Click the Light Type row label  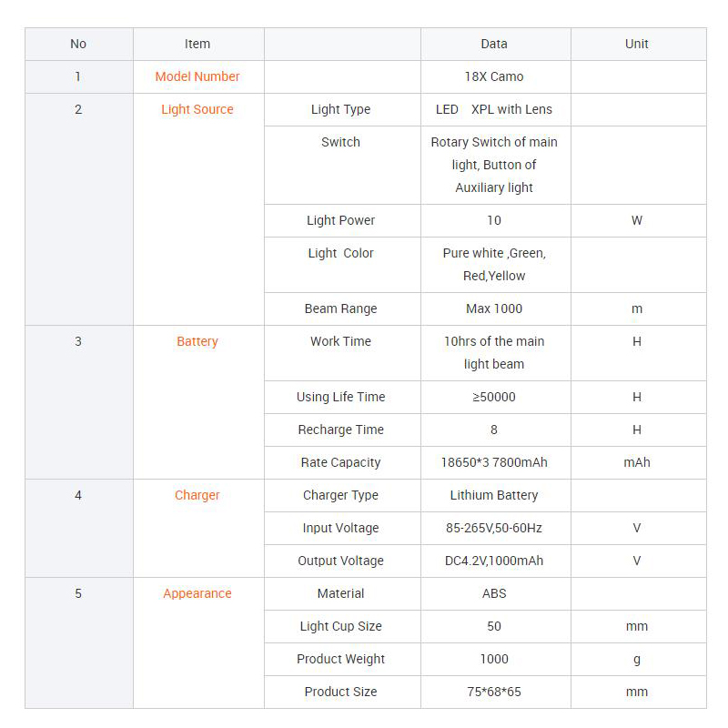click(x=340, y=109)
